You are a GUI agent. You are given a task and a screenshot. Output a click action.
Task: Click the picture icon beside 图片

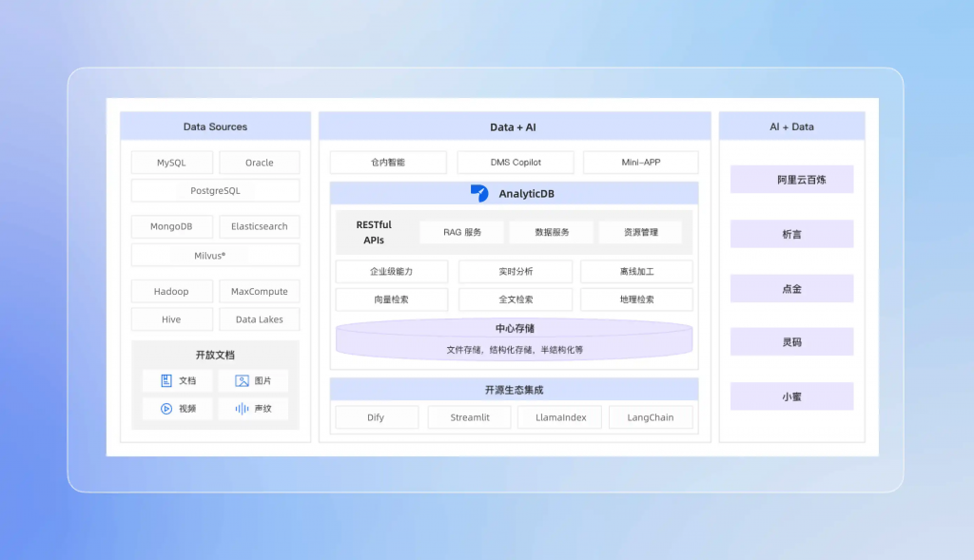pos(242,380)
